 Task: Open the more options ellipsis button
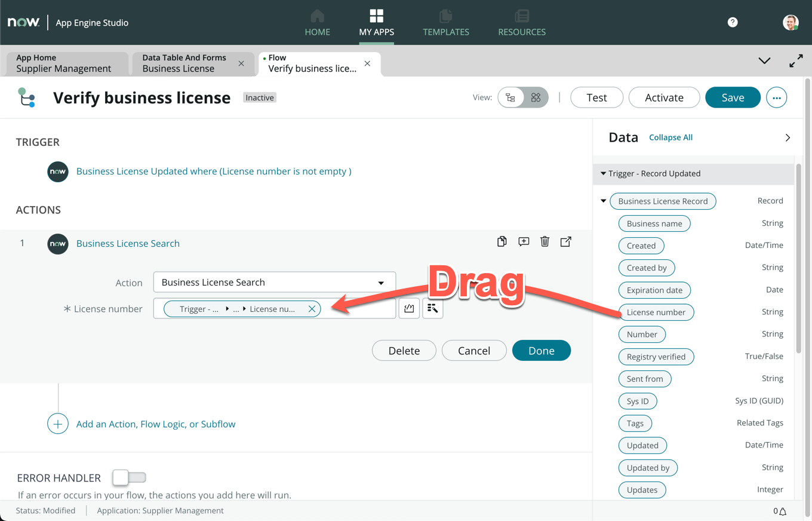(x=776, y=97)
